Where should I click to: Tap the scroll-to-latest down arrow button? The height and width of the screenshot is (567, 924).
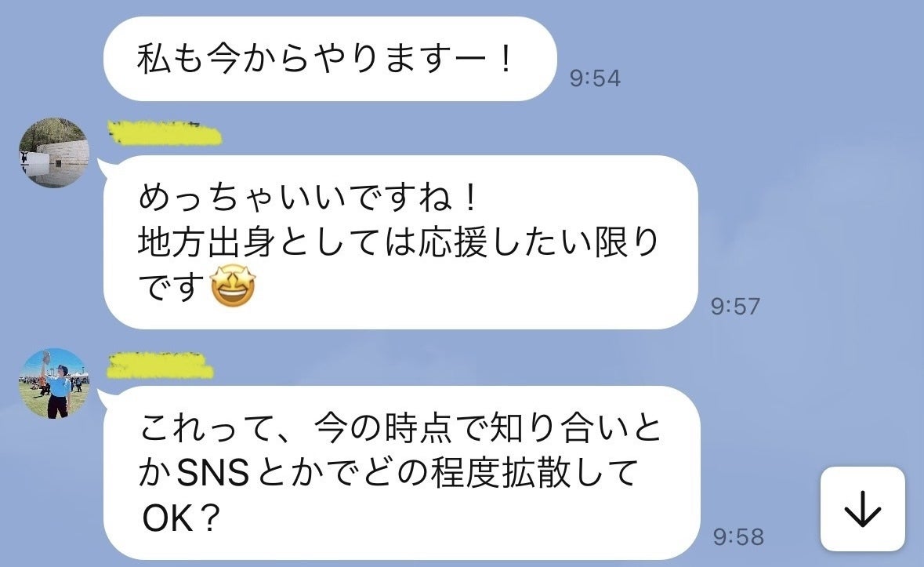coord(862,509)
